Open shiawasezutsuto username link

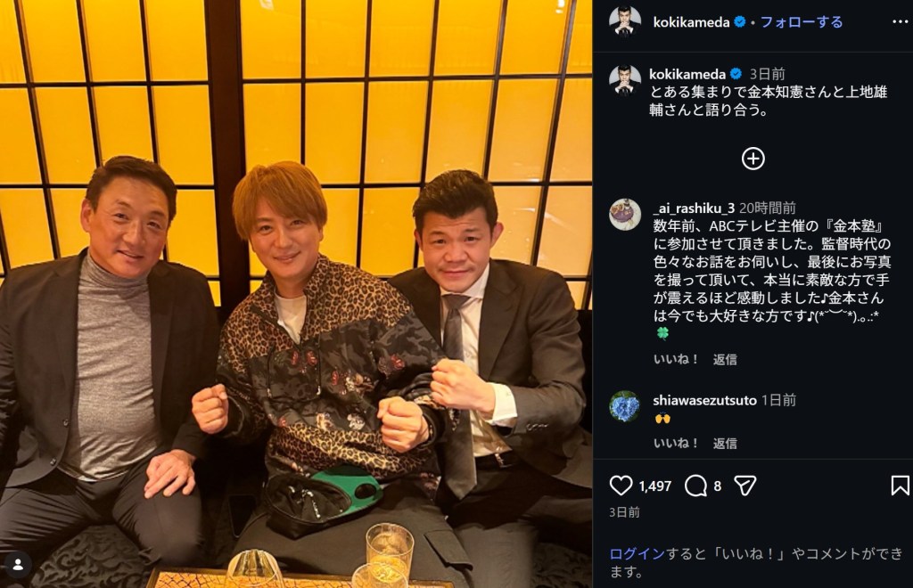(x=704, y=400)
